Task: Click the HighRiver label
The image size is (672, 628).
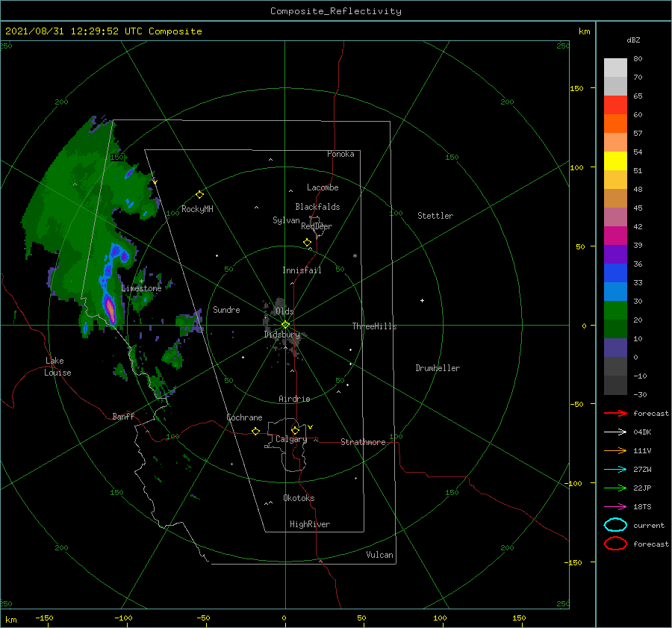Action: 310,524
